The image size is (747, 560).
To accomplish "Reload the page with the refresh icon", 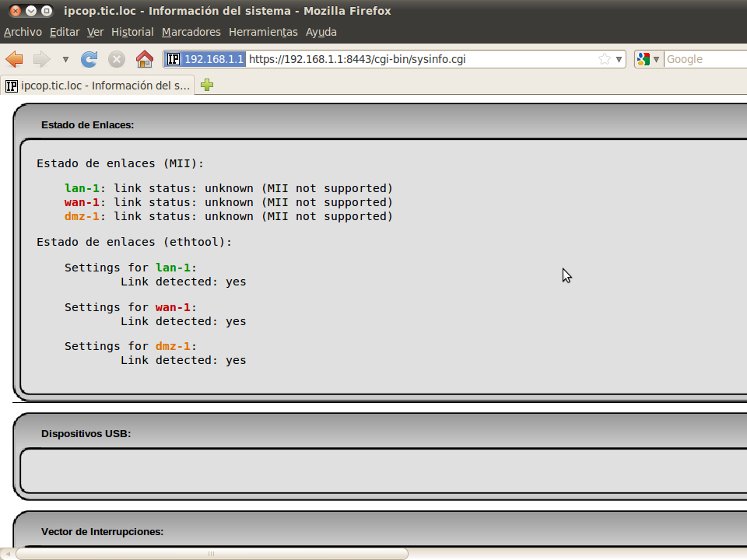I will [x=89, y=59].
